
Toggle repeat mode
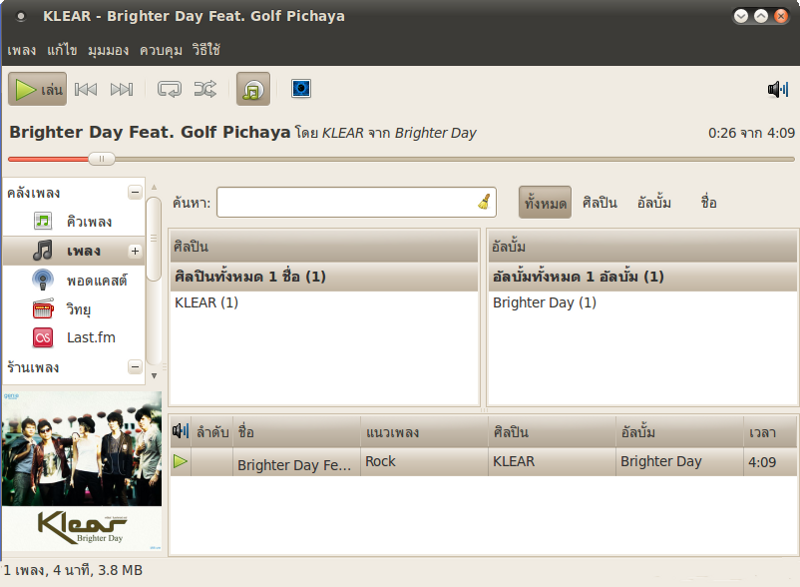(x=169, y=89)
